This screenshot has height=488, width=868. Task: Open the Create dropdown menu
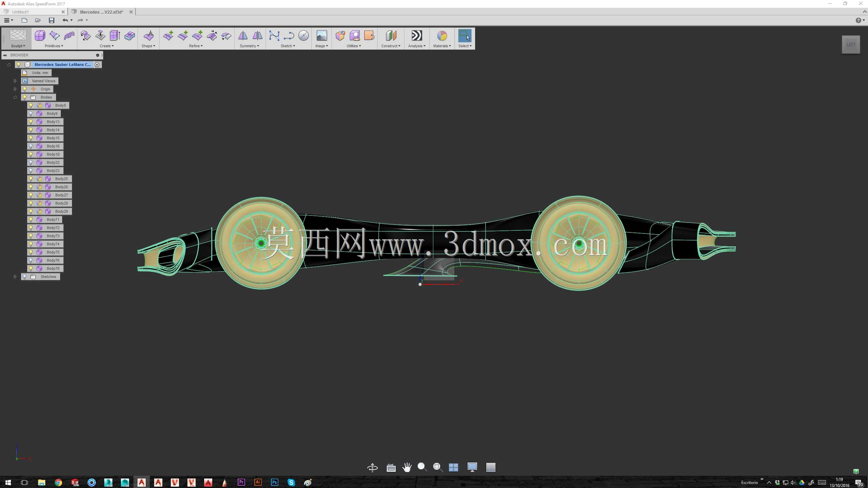click(107, 46)
